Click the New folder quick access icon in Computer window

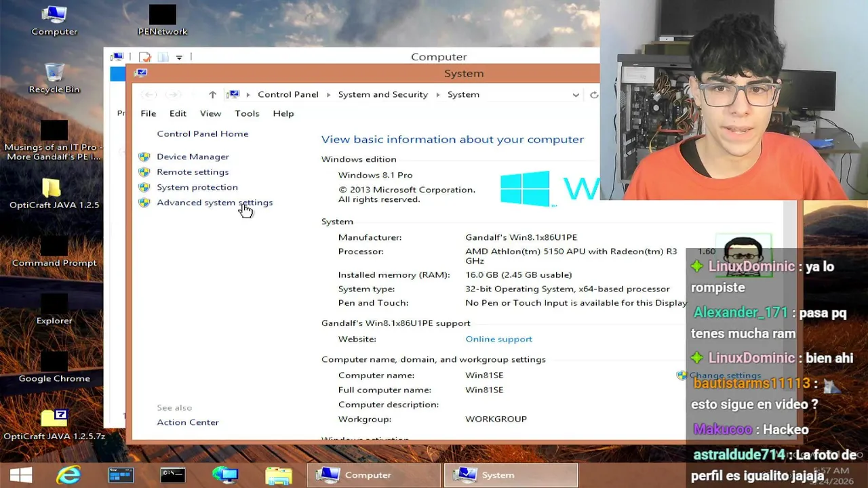tap(163, 57)
